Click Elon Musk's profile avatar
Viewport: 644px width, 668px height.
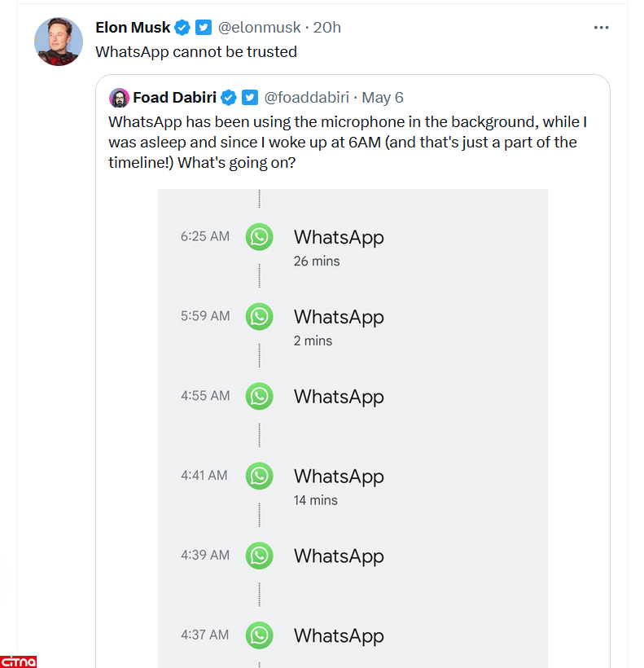point(59,41)
